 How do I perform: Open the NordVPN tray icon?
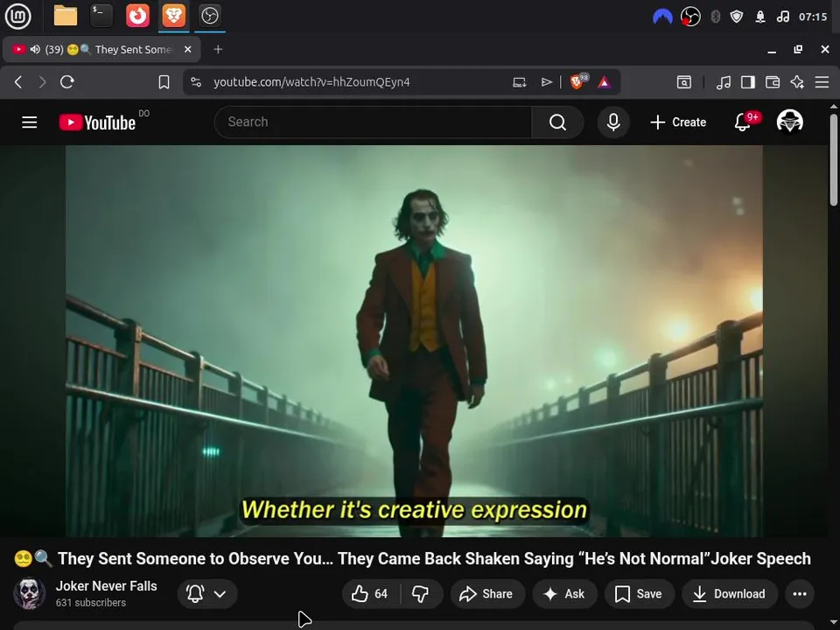click(662, 17)
